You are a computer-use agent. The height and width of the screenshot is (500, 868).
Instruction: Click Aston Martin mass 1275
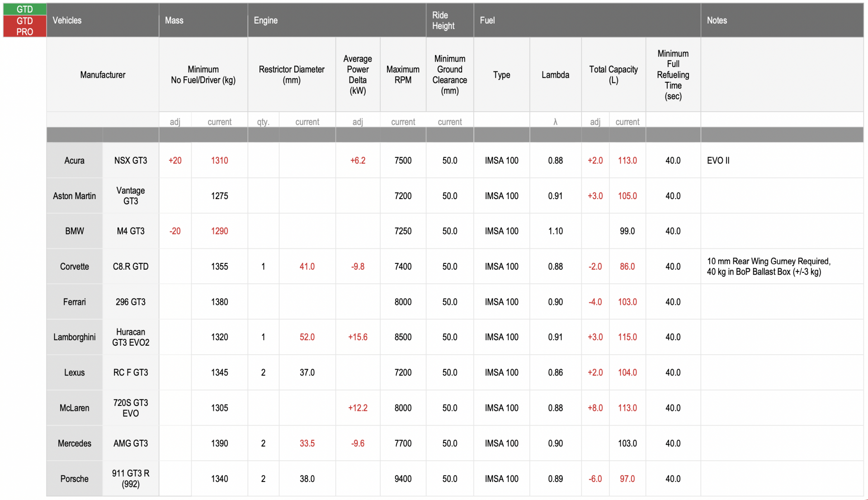(220, 196)
